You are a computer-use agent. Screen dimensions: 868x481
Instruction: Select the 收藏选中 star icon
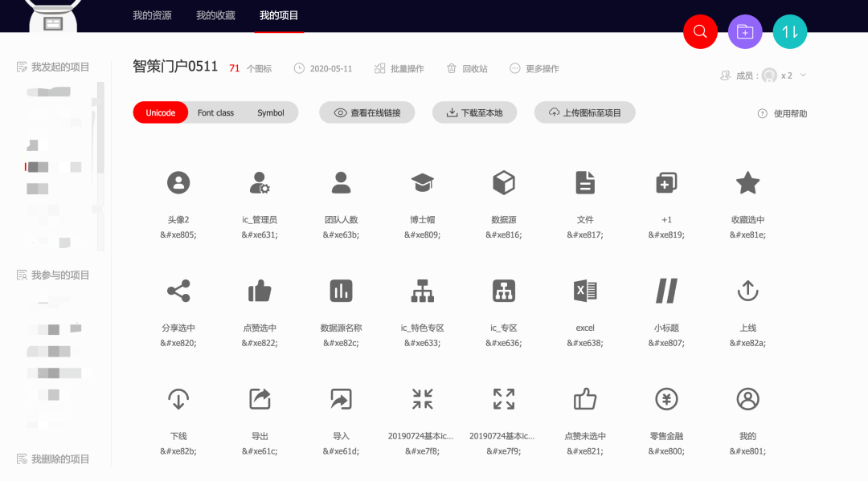pyautogui.click(x=747, y=183)
